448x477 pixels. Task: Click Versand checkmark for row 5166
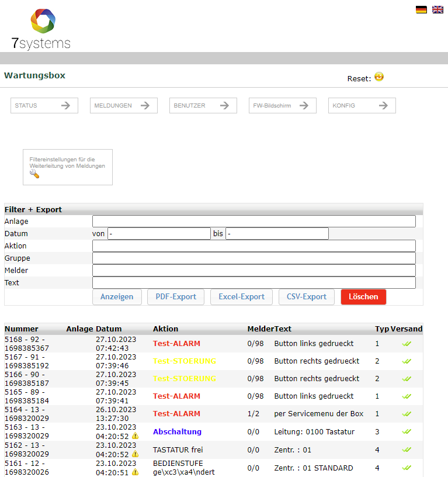pyautogui.click(x=407, y=379)
